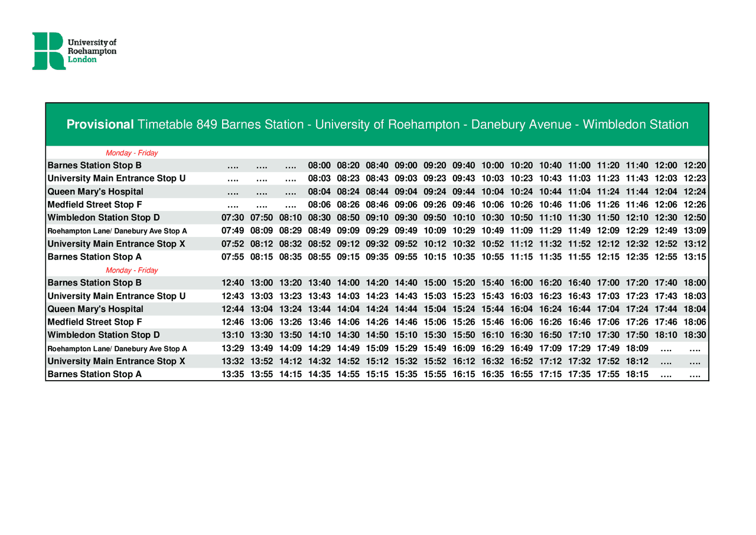Image resolution: width=756 pixels, height=535 pixels.
Task: Click University Main Entrance Stop U label beside 12:43
Action: click(x=116, y=296)
